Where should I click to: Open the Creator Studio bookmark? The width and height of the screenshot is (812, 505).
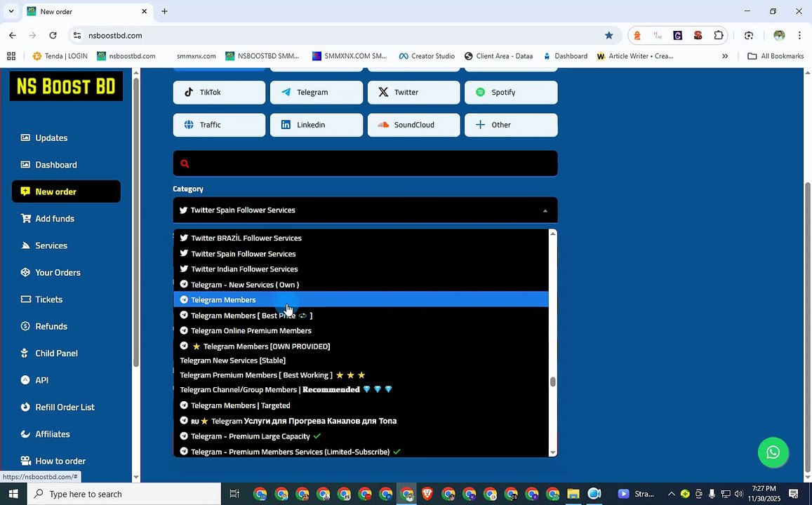[427, 56]
